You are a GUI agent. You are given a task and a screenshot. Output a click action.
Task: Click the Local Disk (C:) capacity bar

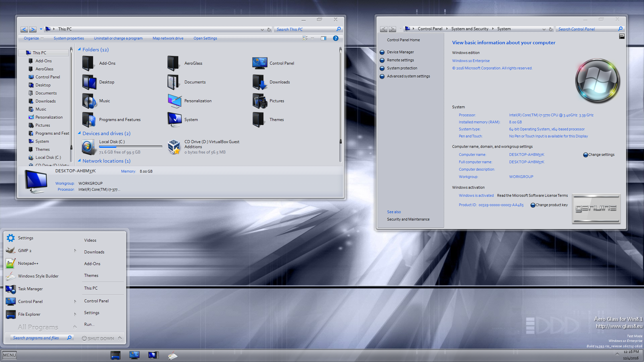tap(130, 147)
